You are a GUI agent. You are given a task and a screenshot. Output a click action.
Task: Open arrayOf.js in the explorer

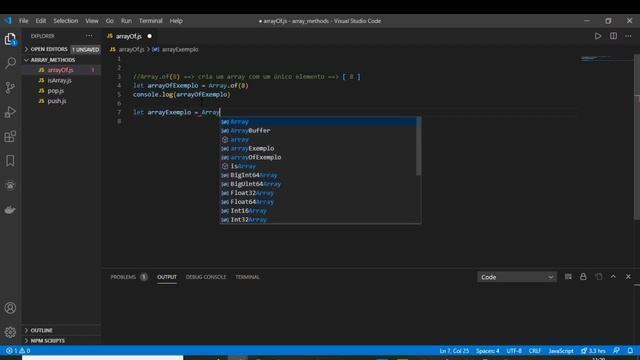(x=61, y=70)
